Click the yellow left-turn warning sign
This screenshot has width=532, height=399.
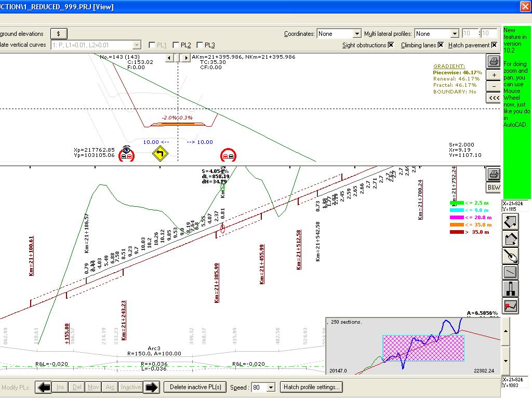pos(160,154)
